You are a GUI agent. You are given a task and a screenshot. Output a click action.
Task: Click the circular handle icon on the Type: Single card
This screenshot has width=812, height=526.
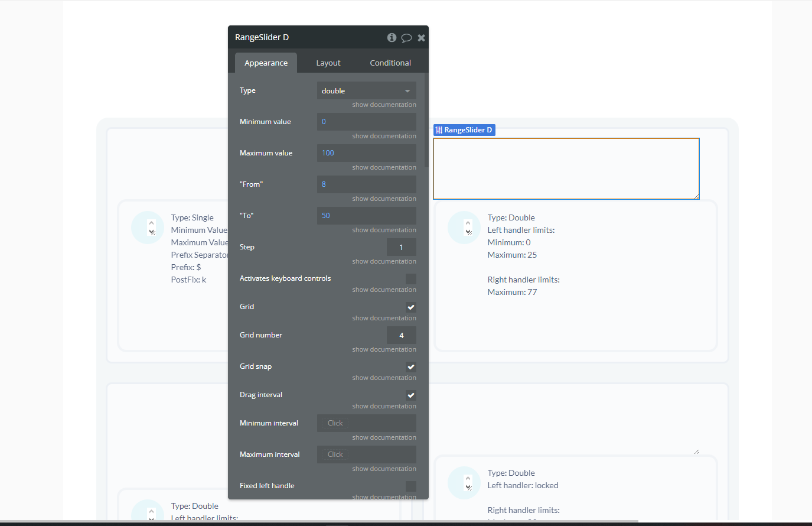(x=148, y=227)
